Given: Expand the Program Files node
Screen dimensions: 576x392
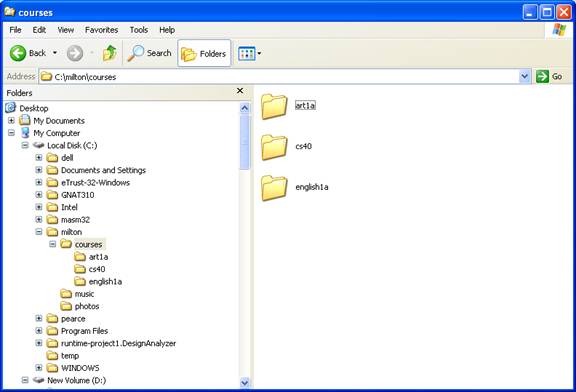Looking at the screenshot, I should (x=39, y=331).
